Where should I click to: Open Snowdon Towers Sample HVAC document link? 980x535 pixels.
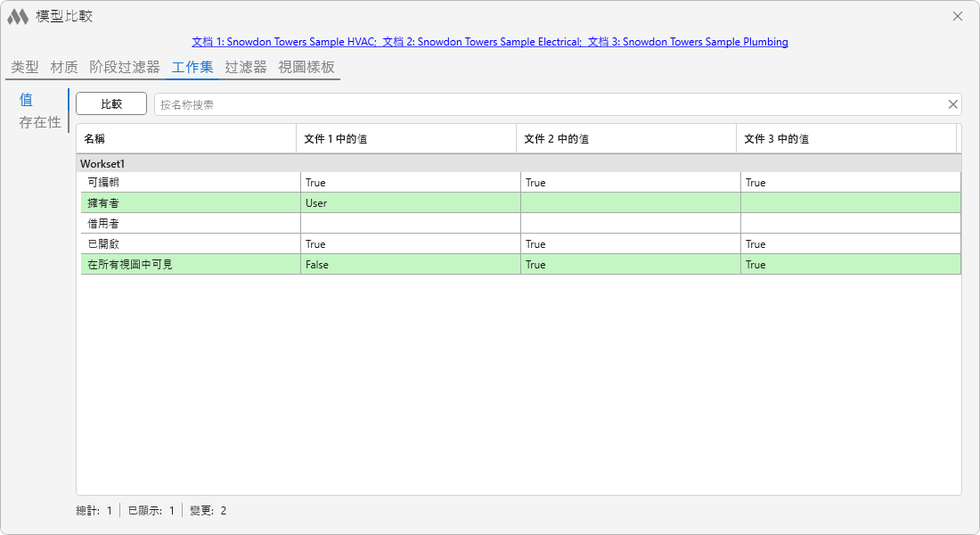tap(284, 42)
